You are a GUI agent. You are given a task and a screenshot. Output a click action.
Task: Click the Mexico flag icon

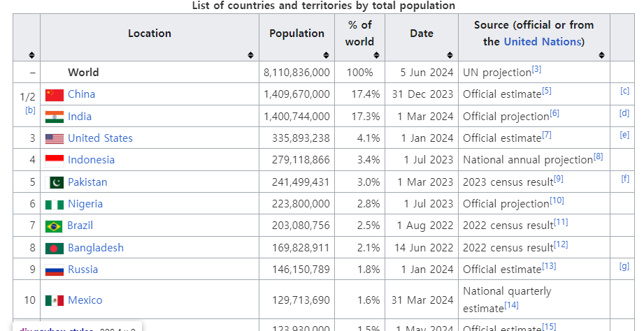[54, 300]
